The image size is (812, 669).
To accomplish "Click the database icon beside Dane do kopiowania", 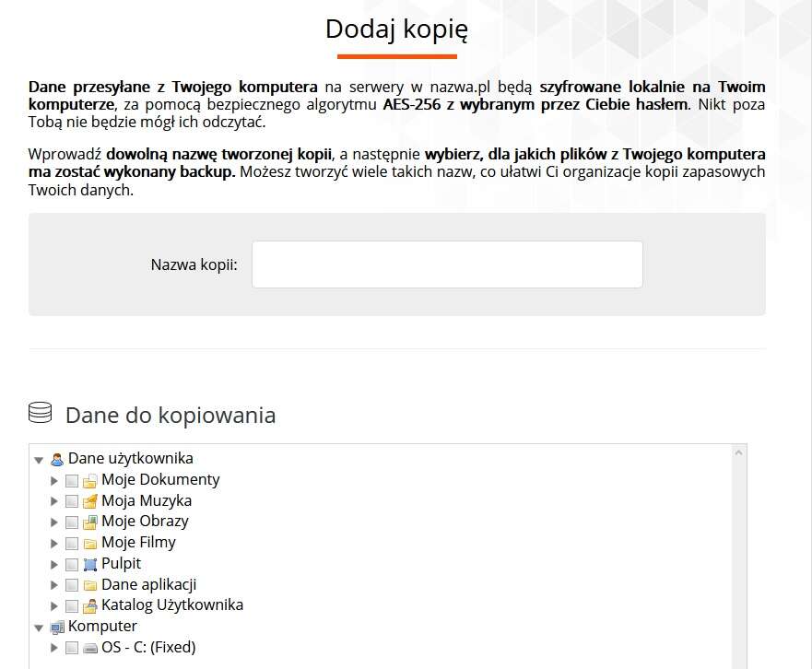I will point(39,414).
